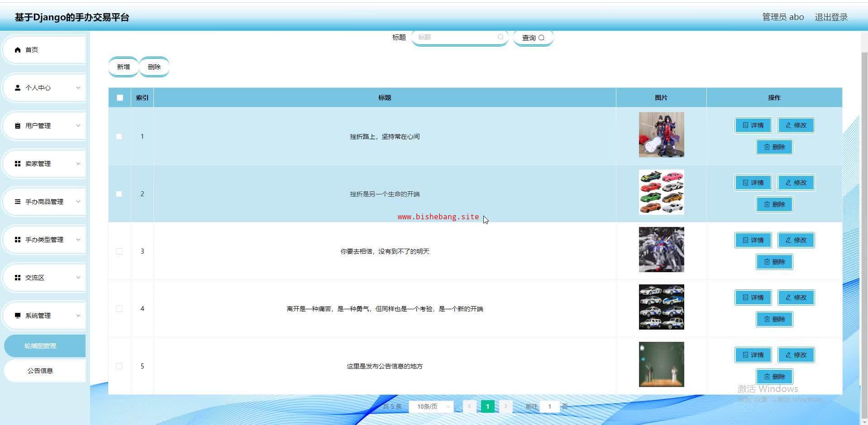Edit row 2 with the 修改 button
Screen dimensions: 868x425
tap(796, 183)
